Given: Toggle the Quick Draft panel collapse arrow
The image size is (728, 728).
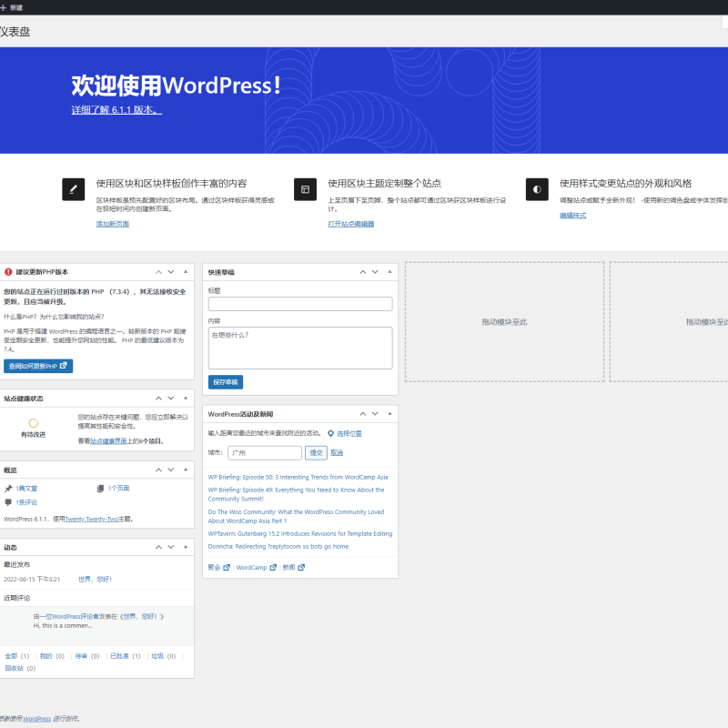Looking at the screenshot, I should pyautogui.click(x=390, y=272).
